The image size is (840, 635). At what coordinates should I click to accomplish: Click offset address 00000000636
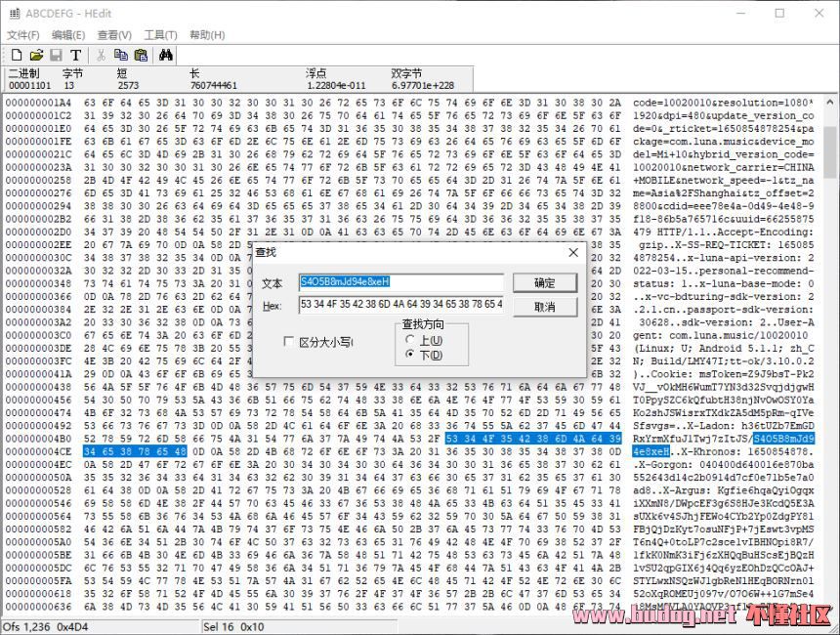tap(38, 607)
